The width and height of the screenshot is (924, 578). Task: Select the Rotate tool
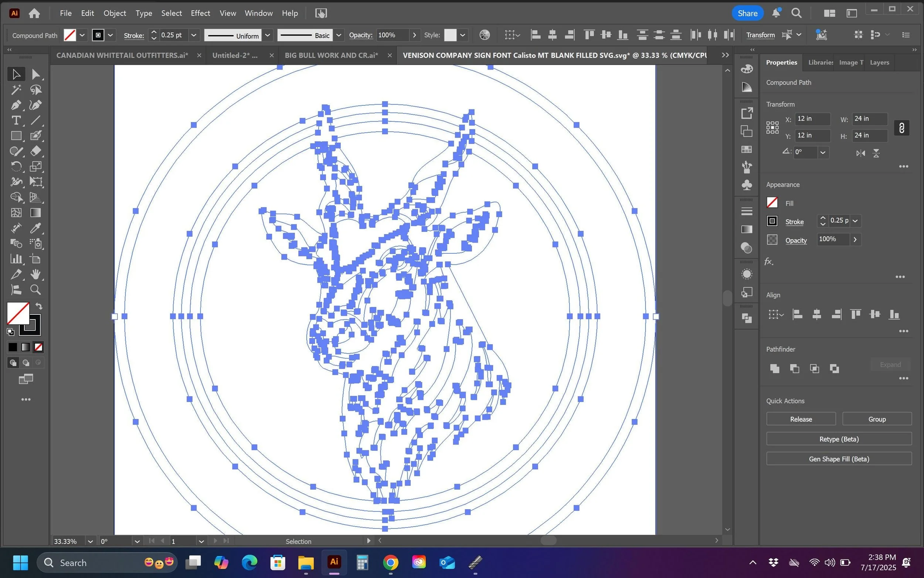click(x=16, y=167)
